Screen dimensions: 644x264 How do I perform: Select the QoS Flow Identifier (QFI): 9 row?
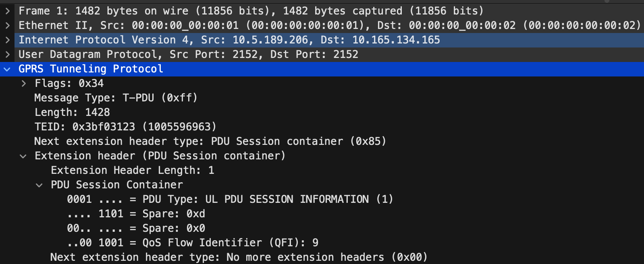[193, 243]
